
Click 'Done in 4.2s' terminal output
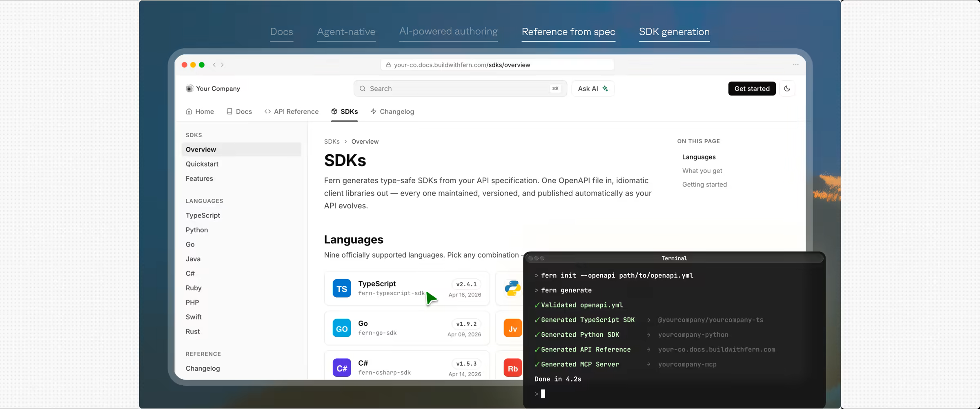pos(558,379)
